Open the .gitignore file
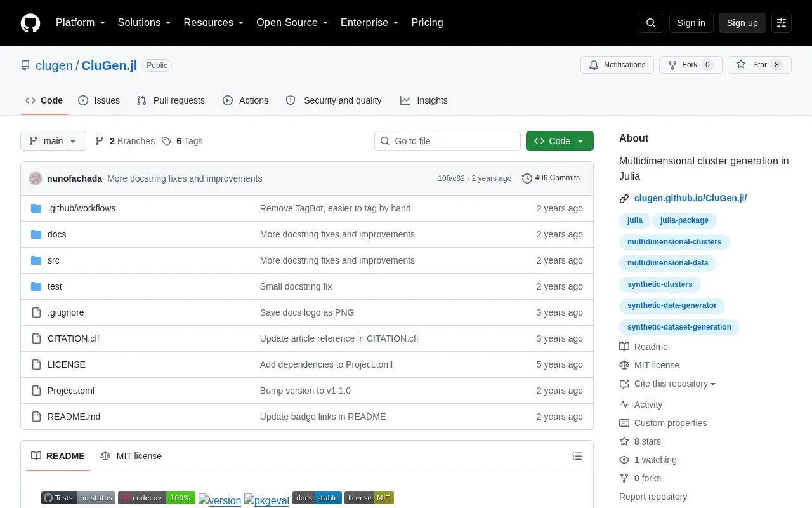This screenshot has height=508, width=812. pos(66,312)
